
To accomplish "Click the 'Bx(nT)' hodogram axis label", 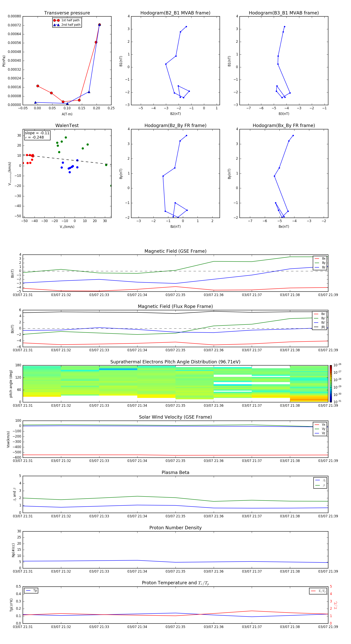I will [284, 227].
